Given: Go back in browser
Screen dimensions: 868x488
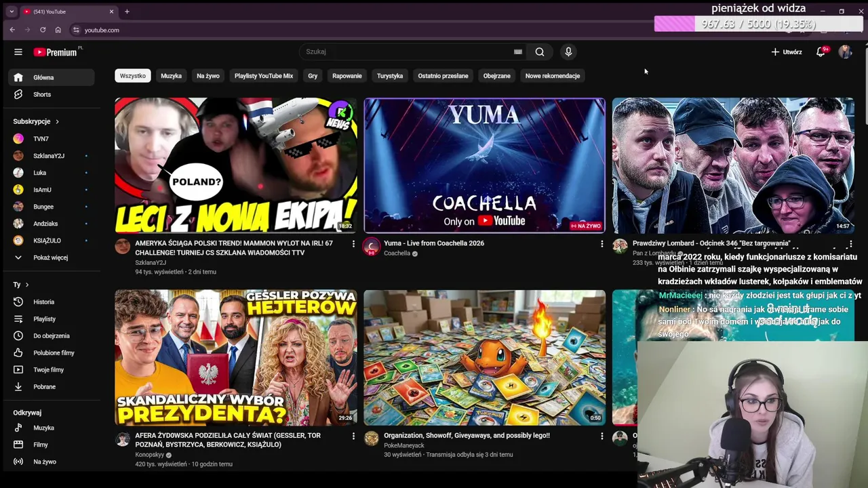Looking at the screenshot, I should [12, 30].
